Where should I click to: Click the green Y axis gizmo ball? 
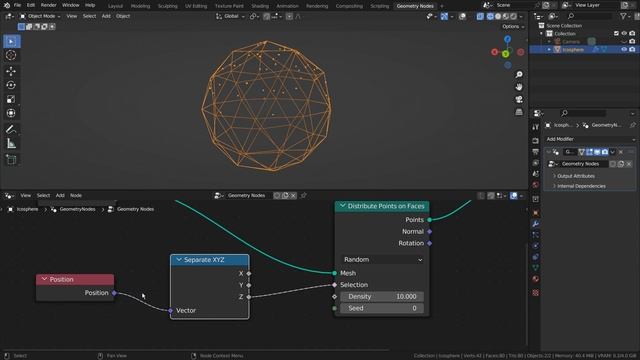point(506,54)
